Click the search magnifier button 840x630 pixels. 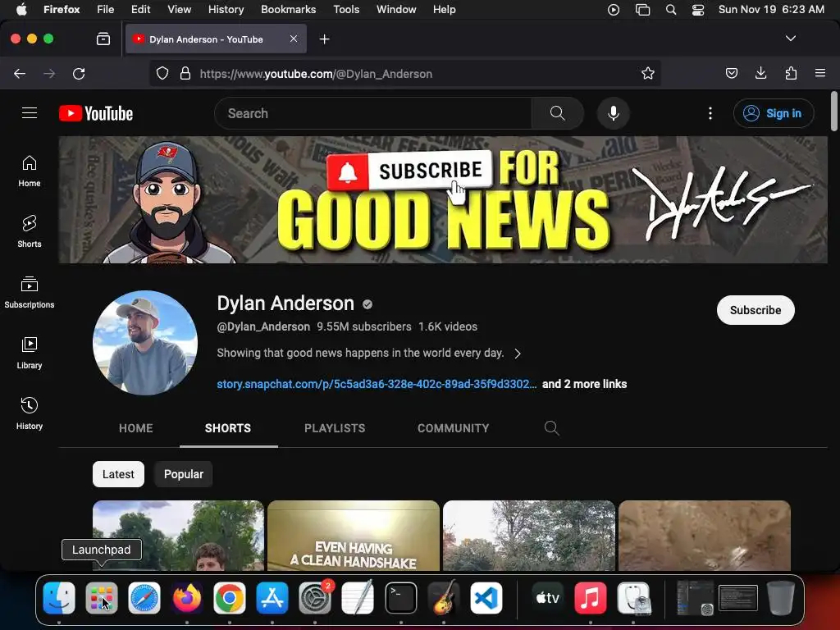(557, 113)
